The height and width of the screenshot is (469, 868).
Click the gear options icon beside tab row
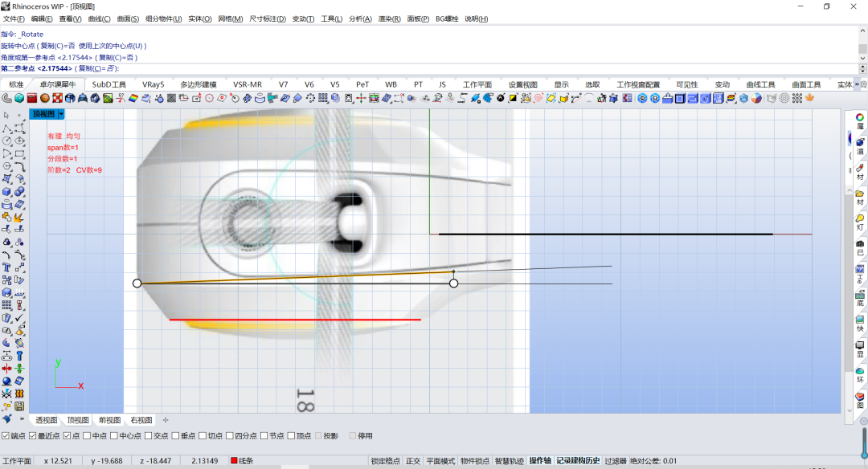(863, 84)
